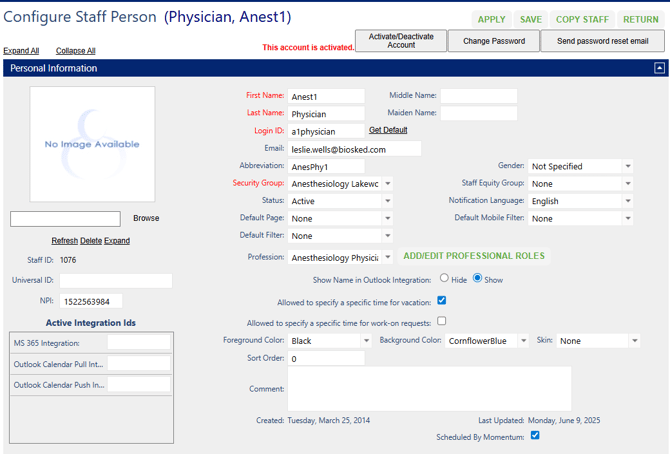
Task: Click Activate/Deactivate Account button
Action: pyautogui.click(x=401, y=40)
